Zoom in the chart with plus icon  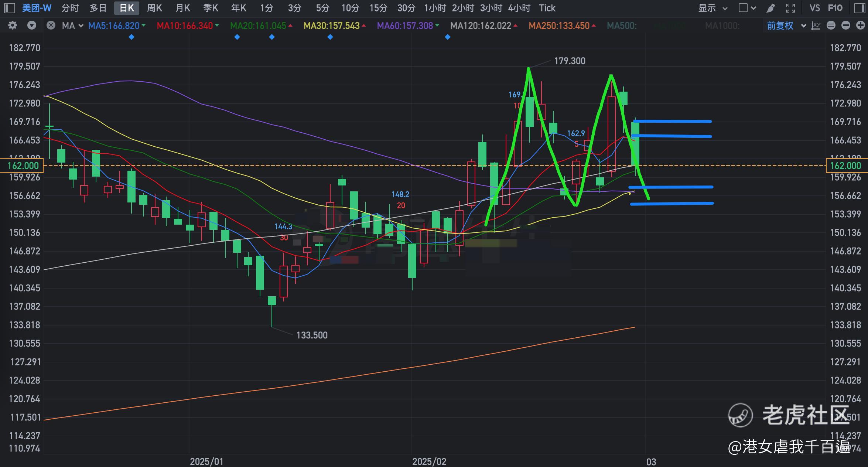coord(860,25)
